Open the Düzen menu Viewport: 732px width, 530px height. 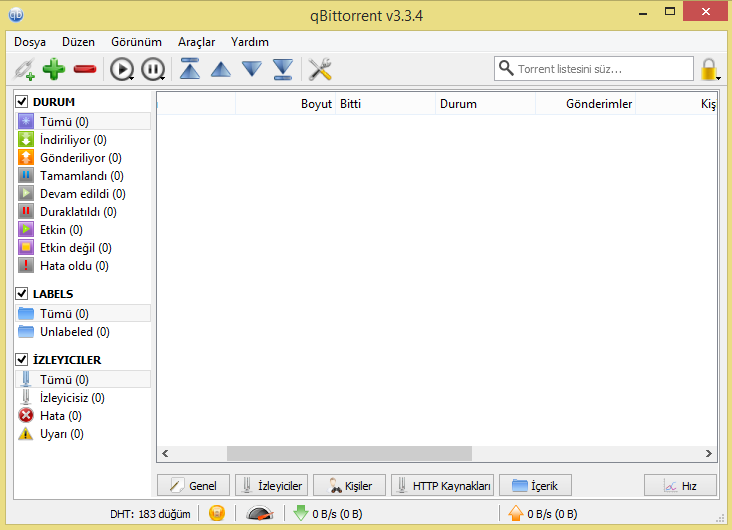(x=78, y=42)
